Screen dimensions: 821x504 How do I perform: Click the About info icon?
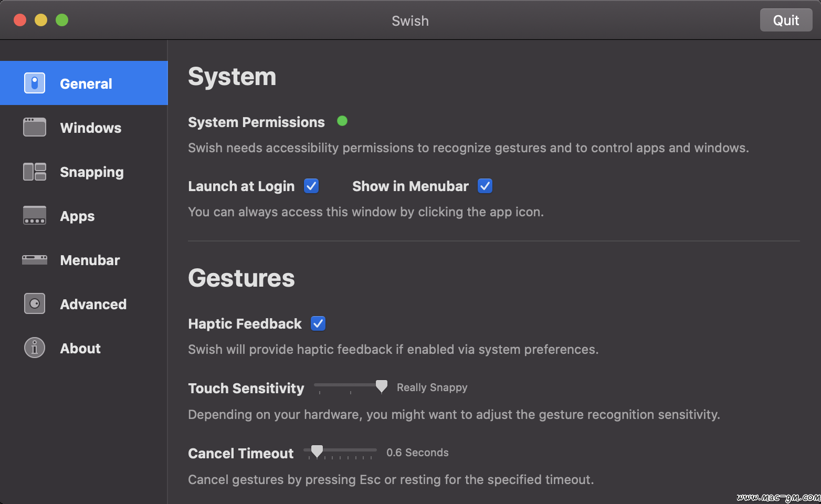click(35, 348)
